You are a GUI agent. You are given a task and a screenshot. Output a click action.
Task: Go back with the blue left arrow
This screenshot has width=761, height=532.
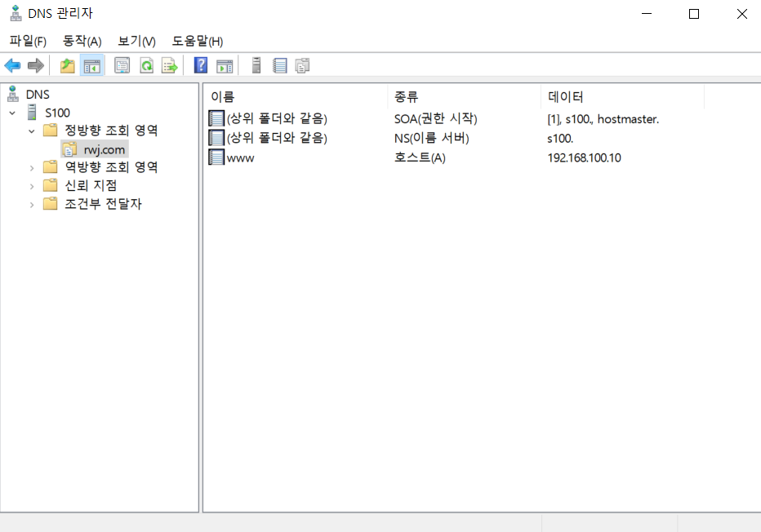click(x=12, y=65)
